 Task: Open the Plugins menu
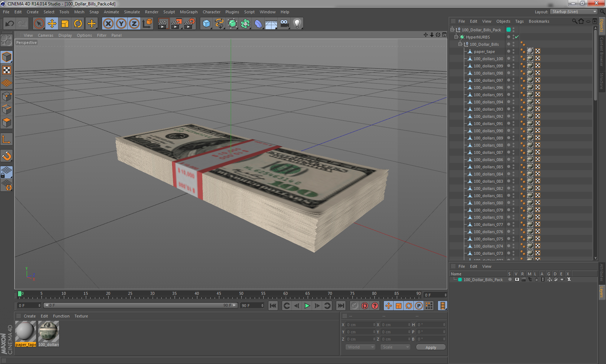tap(232, 12)
